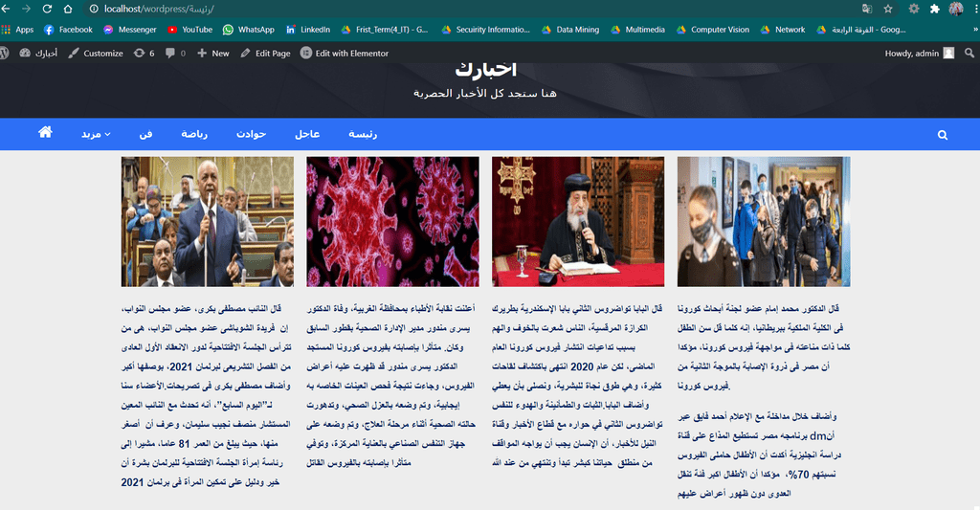Open the LinkedIn bookmark

[x=307, y=30]
